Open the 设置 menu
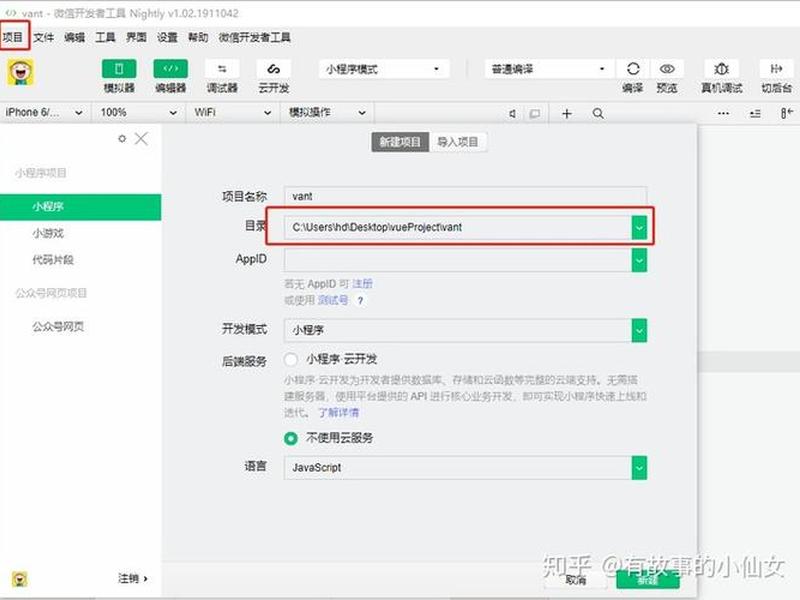The width and height of the screenshot is (800, 600). (x=167, y=37)
